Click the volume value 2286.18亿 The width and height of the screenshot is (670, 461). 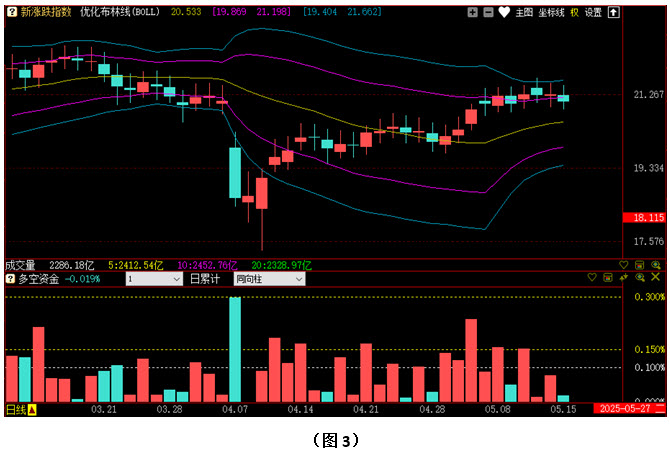point(72,265)
